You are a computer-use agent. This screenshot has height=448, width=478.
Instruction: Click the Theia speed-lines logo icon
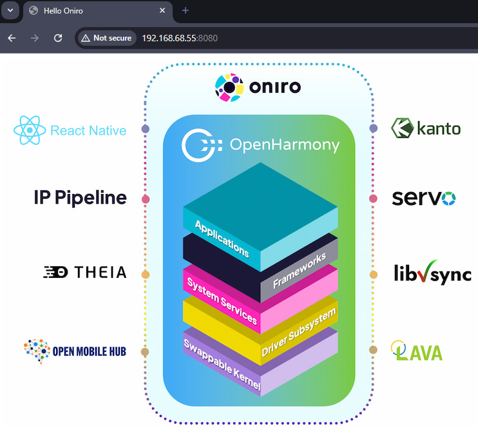55,272
